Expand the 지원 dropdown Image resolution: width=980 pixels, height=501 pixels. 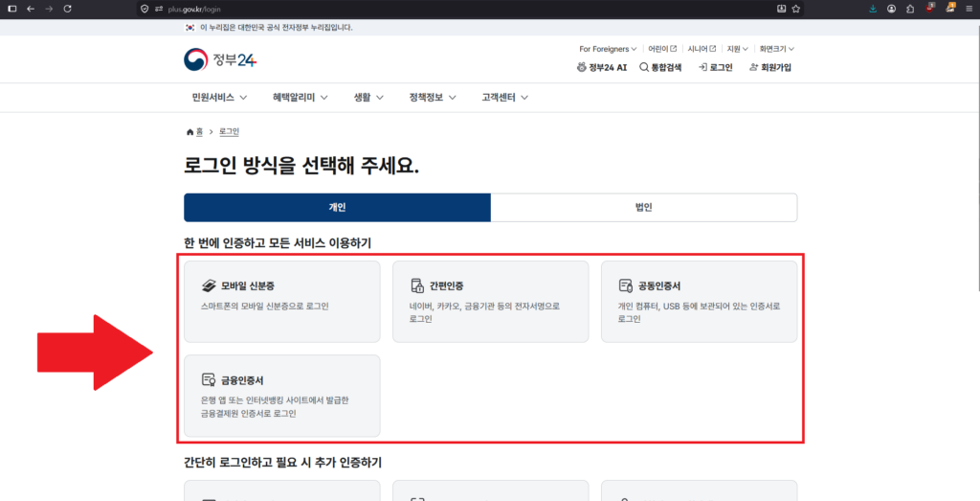[738, 49]
